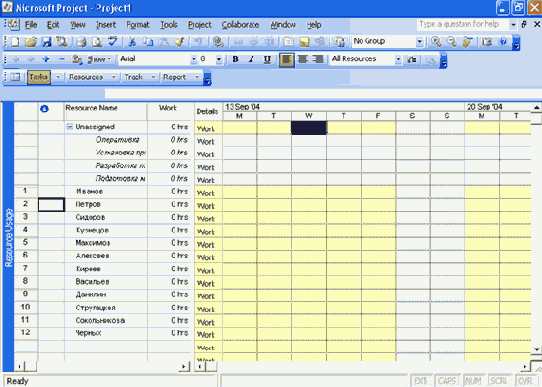
Task: Toggle Align Right button
Action: (318, 59)
